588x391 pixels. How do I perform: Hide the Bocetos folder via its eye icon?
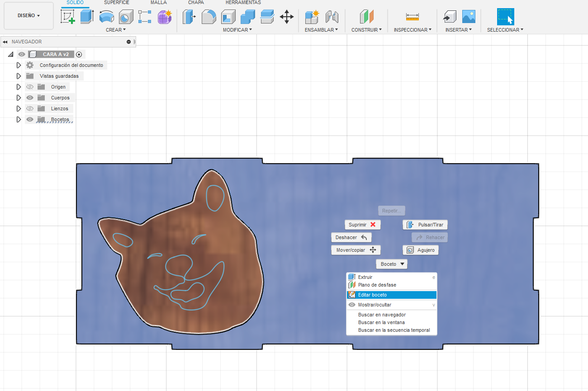coord(30,119)
